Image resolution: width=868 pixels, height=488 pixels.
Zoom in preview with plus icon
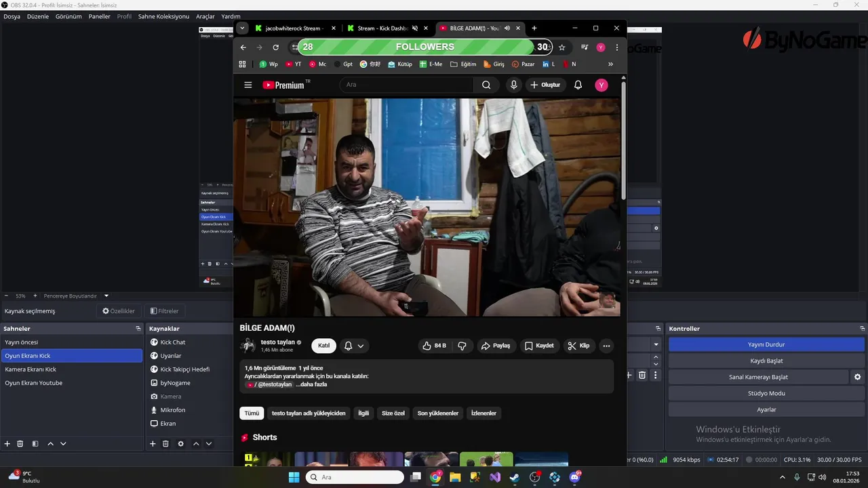pyautogui.click(x=35, y=296)
